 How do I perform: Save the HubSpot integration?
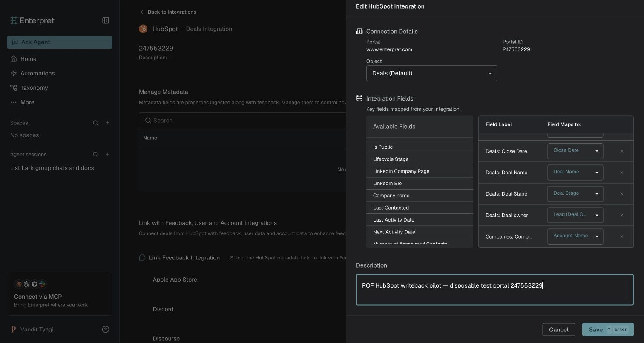608,329
